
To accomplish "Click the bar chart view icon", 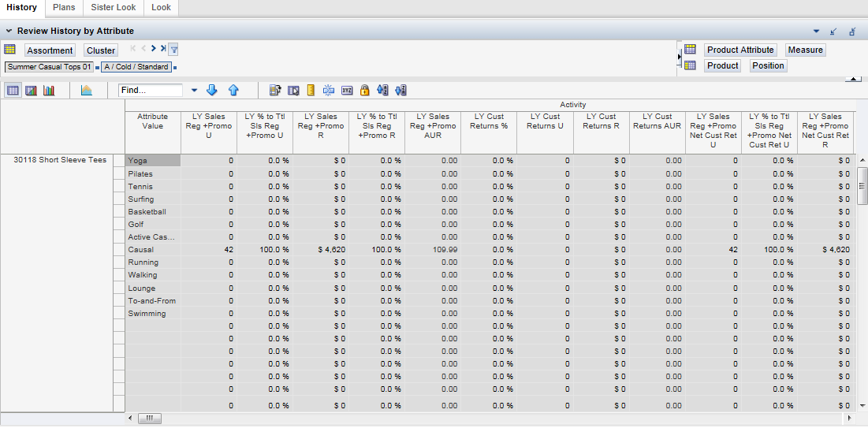I will 49,91.
